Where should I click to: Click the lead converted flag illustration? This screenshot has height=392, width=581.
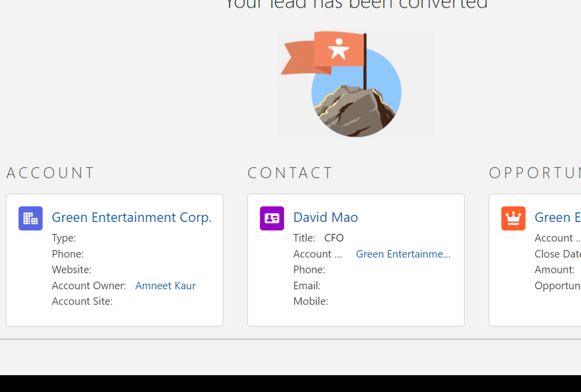click(356, 83)
